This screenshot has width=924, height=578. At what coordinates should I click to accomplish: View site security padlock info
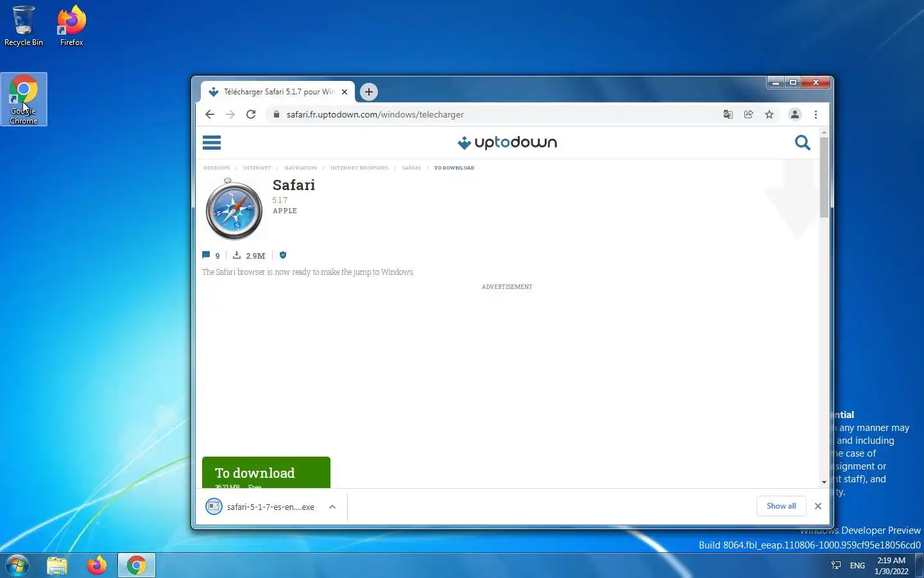pyautogui.click(x=277, y=114)
